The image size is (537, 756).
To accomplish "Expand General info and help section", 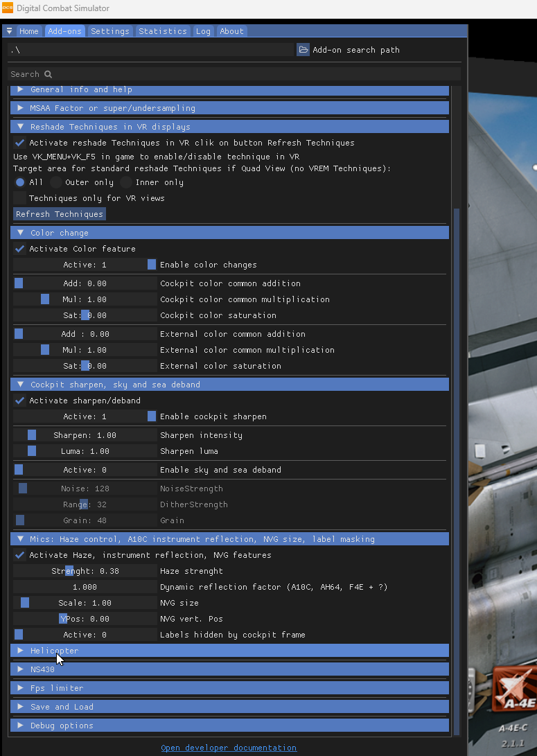I will tap(229, 89).
